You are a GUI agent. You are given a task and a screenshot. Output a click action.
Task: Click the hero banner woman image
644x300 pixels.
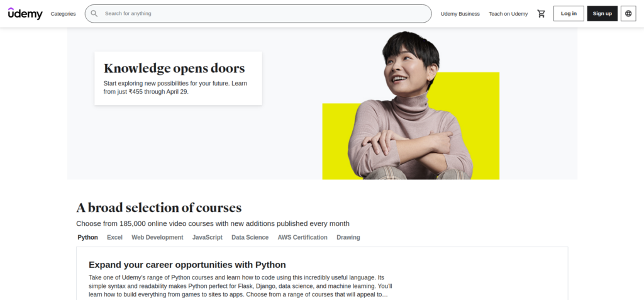(x=411, y=106)
